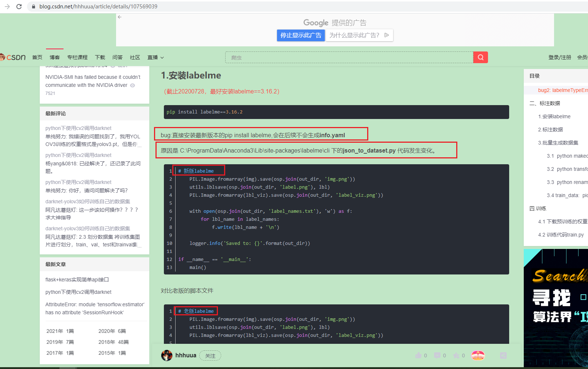Open the 首页 nav item
Screen dimensions: 588x369
(x=37, y=57)
